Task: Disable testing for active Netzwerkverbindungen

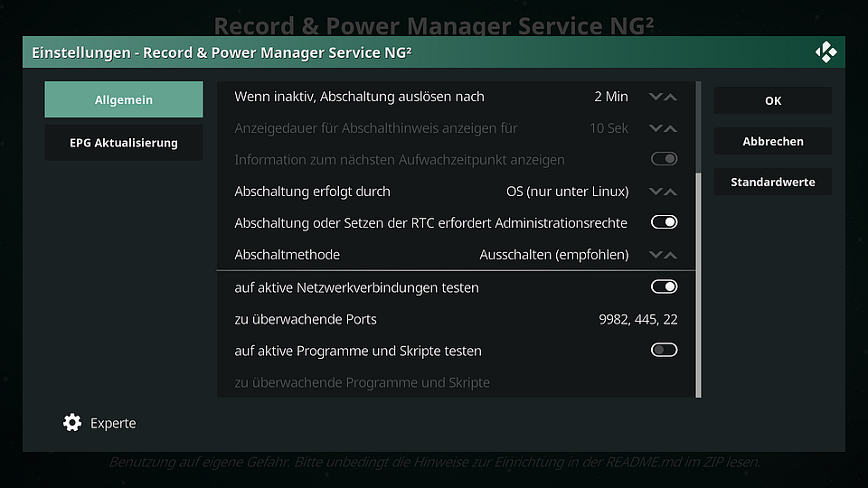Action: [x=664, y=286]
